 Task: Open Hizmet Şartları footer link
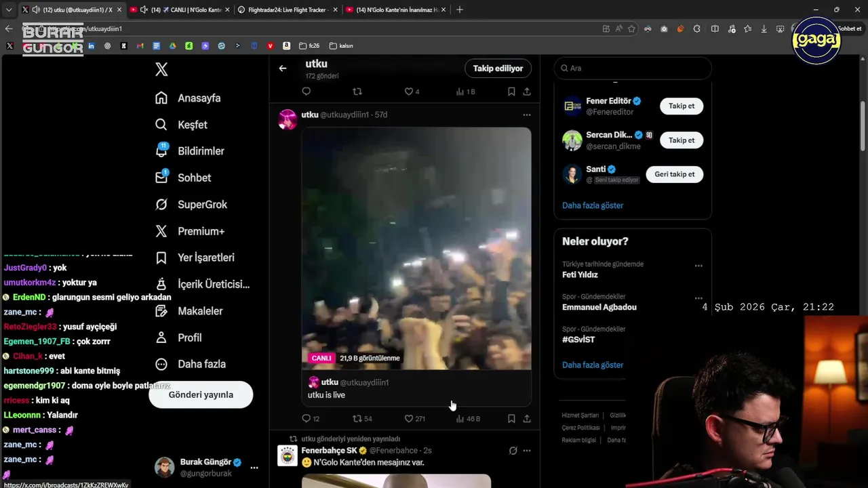pos(580,415)
